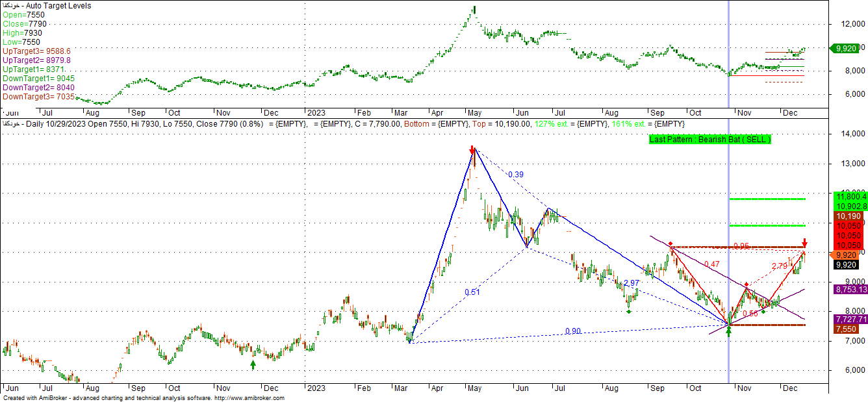Click DownTarget1= 9045 text

pos(38,78)
